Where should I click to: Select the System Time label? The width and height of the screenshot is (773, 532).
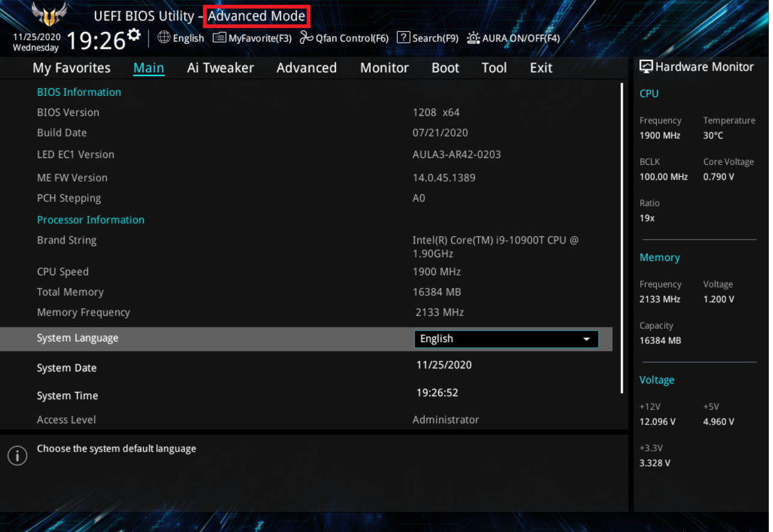[x=67, y=396]
